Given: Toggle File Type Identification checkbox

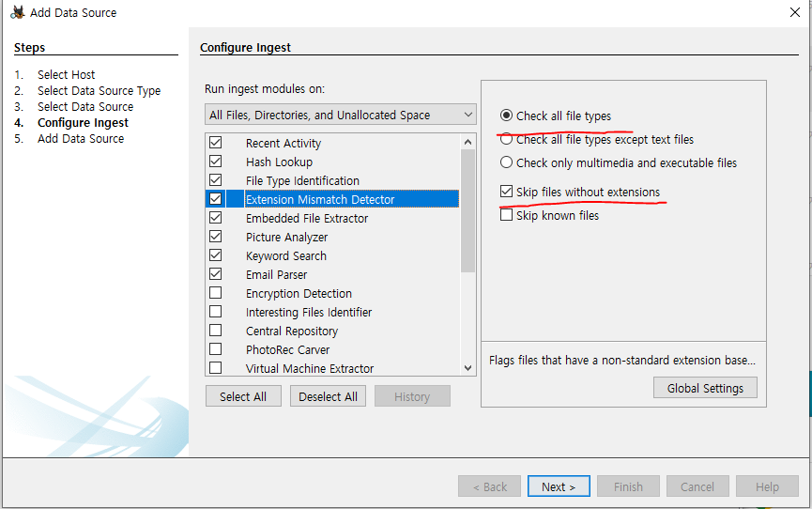Looking at the screenshot, I should (215, 180).
